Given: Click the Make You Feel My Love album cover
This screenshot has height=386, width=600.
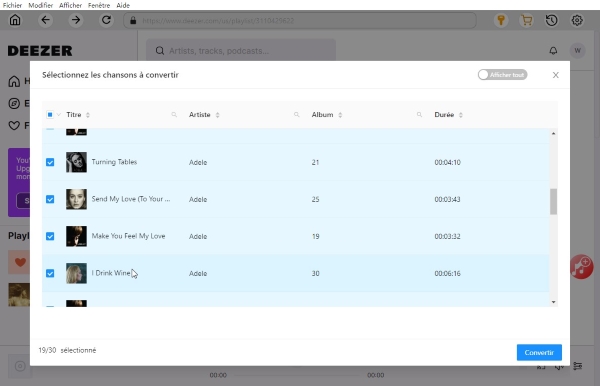Looking at the screenshot, I should point(76,236).
